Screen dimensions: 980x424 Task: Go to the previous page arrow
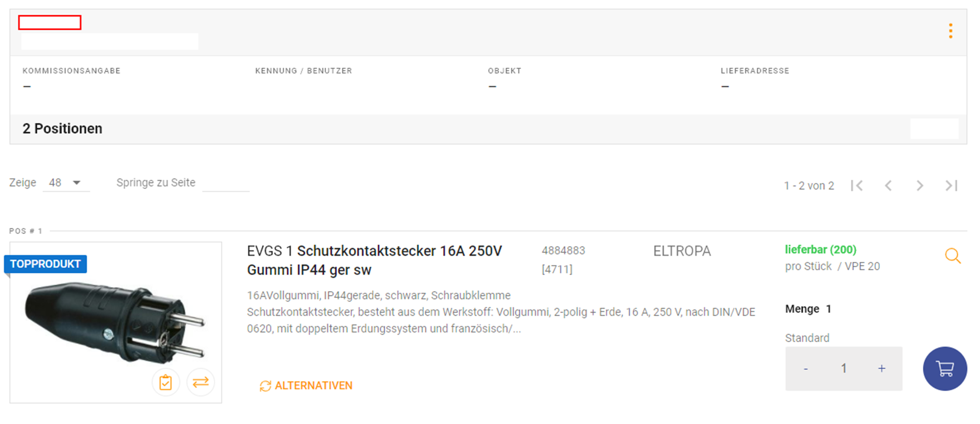[888, 185]
